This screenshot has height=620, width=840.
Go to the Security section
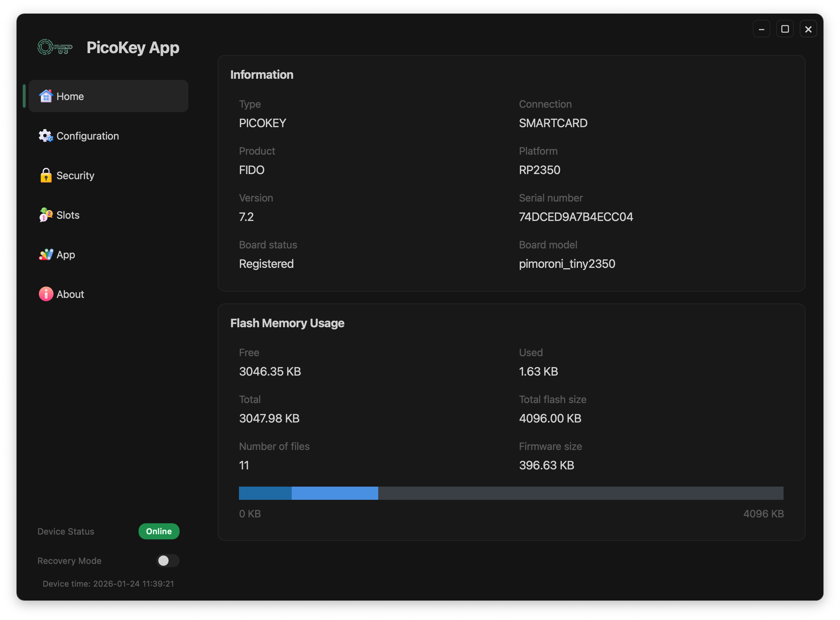75,175
